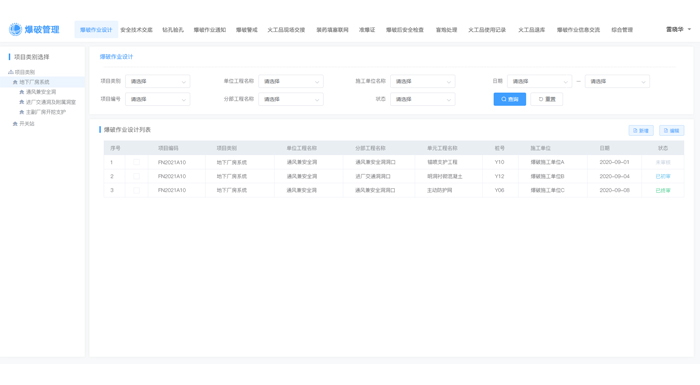Click the icon next to 项目类别 tree root
700x385 pixels.
pyautogui.click(x=11, y=72)
